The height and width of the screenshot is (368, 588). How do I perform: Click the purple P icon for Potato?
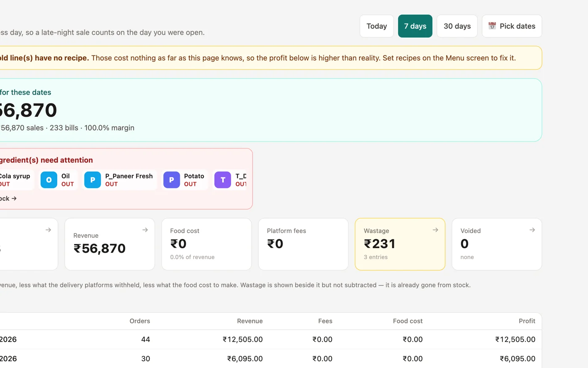(x=171, y=180)
